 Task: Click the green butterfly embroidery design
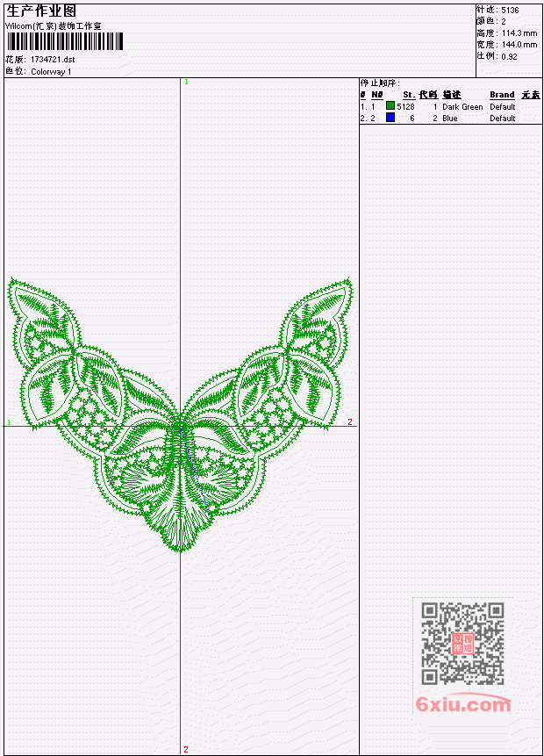pyautogui.click(x=180, y=414)
